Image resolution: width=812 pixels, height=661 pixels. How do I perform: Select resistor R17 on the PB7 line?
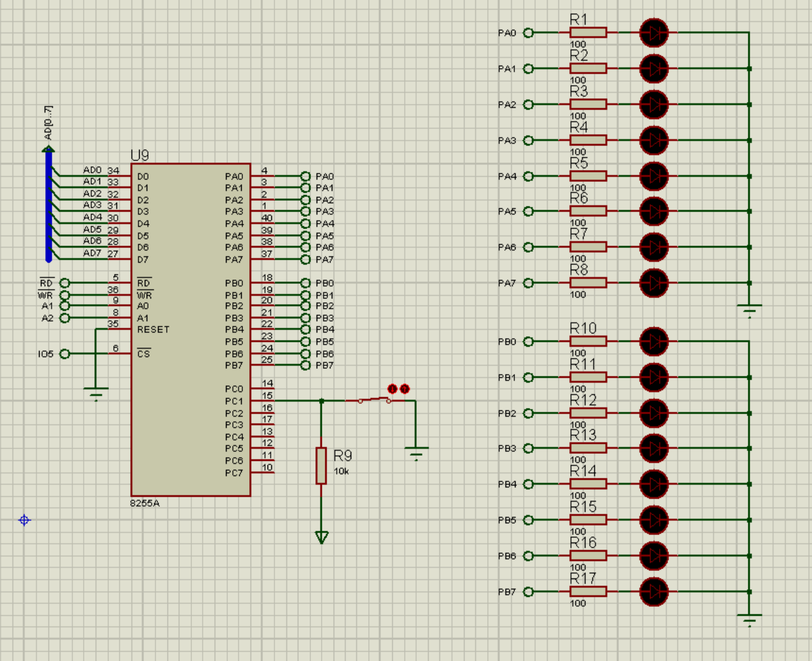click(x=588, y=591)
